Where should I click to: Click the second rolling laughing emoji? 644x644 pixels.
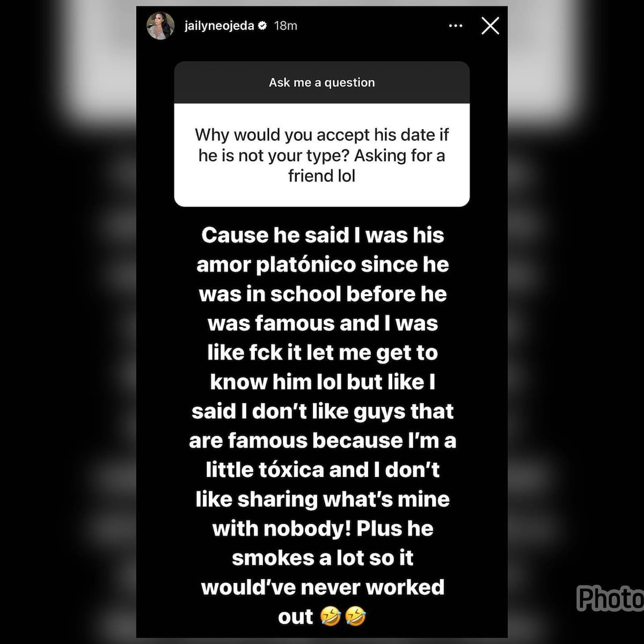(x=355, y=616)
